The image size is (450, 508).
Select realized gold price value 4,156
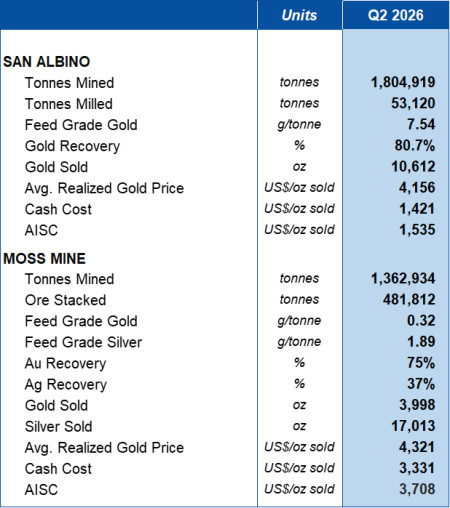tap(417, 187)
